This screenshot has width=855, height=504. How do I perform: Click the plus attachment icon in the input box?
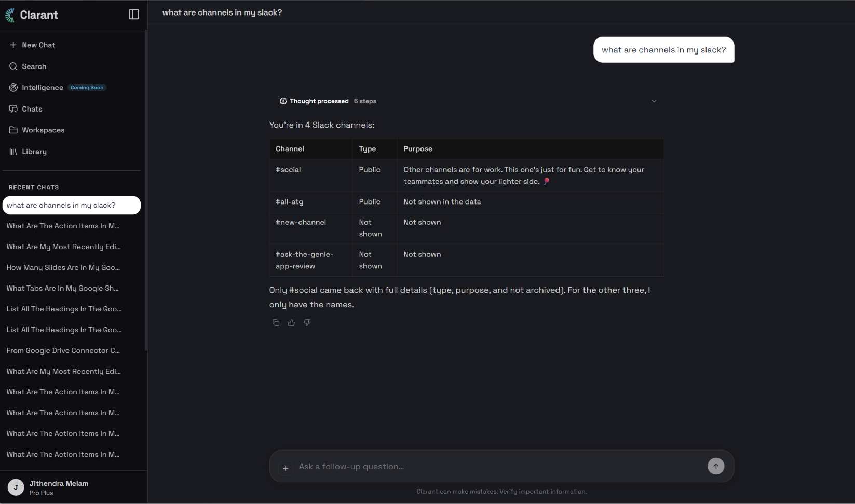click(x=286, y=468)
